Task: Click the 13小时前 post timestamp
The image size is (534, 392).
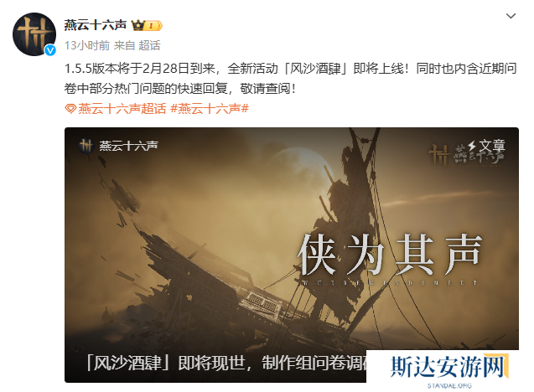Action: pos(87,45)
